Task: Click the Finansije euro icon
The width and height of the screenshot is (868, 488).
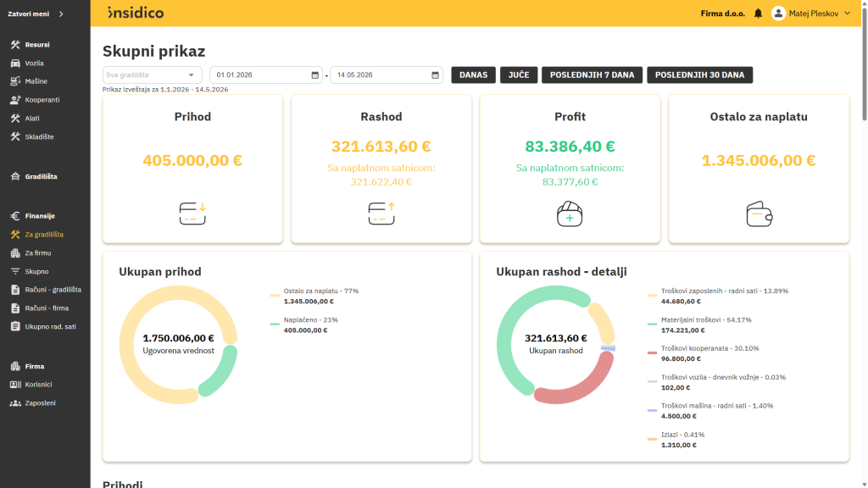Action: [15, 216]
